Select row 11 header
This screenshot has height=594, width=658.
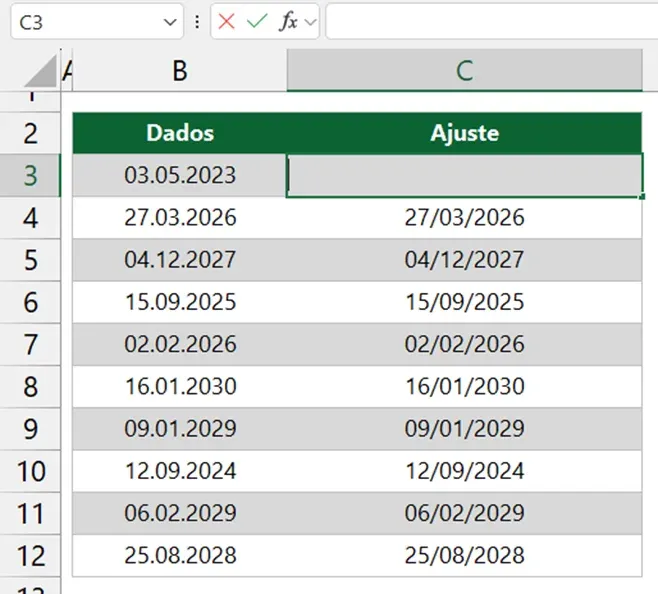click(30, 513)
